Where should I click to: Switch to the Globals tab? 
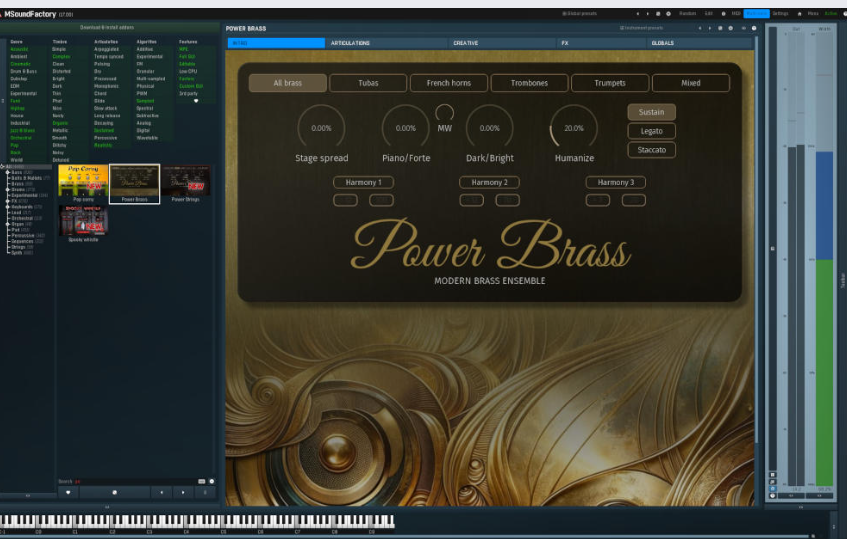point(699,43)
